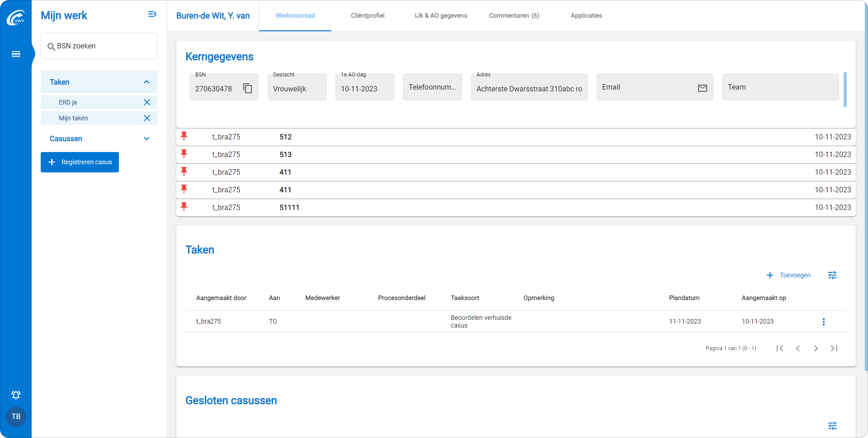The width and height of the screenshot is (868, 438).
Task: Click the Team field
Action: point(781,87)
